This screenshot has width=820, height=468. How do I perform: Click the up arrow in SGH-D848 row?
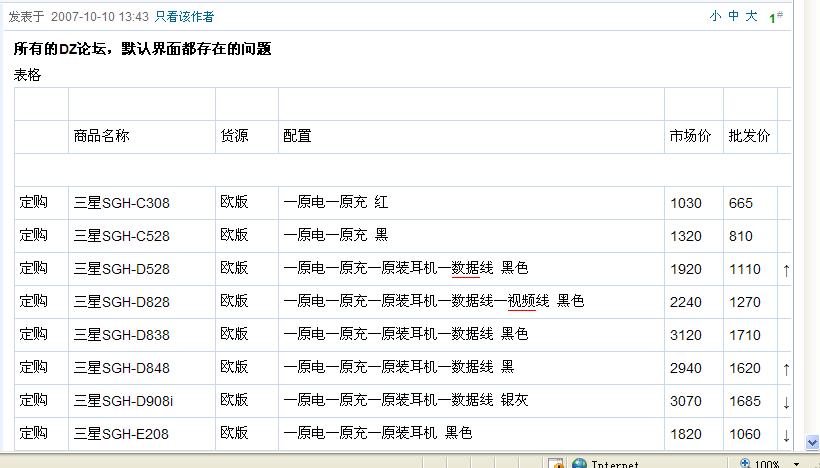(786, 369)
